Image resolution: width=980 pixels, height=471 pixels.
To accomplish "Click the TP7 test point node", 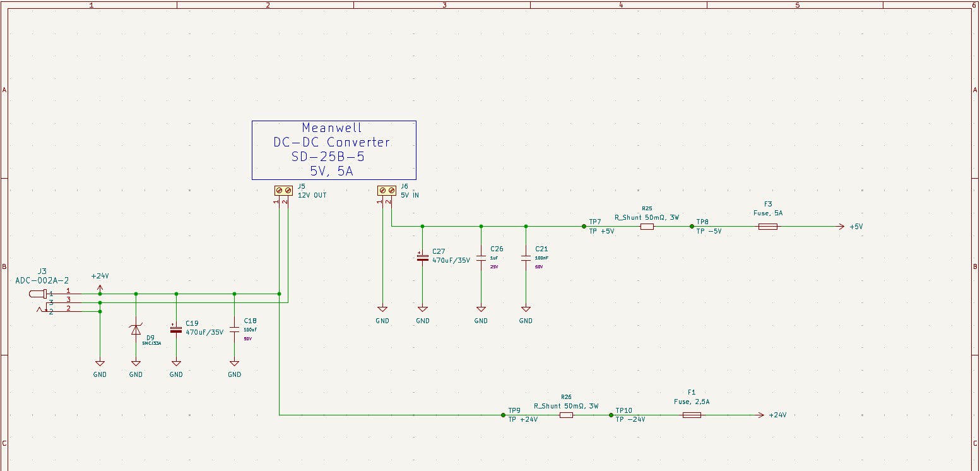I will click(584, 226).
